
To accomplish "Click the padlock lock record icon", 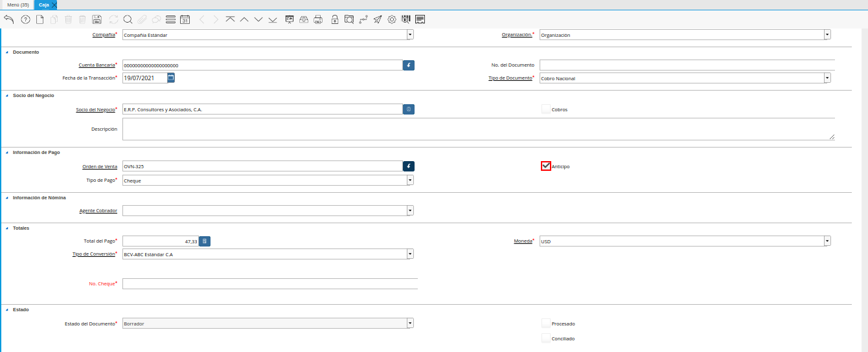I will click(x=335, y=19).
